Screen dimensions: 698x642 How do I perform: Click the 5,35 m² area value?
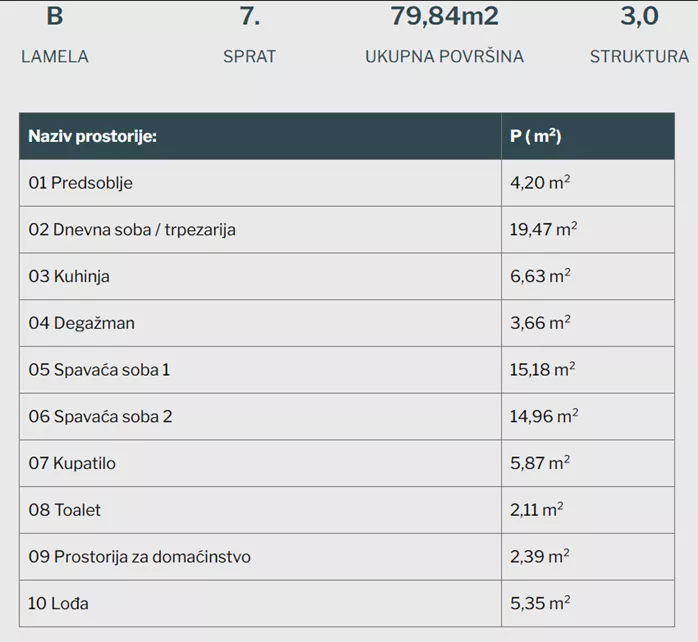(540, 603)
